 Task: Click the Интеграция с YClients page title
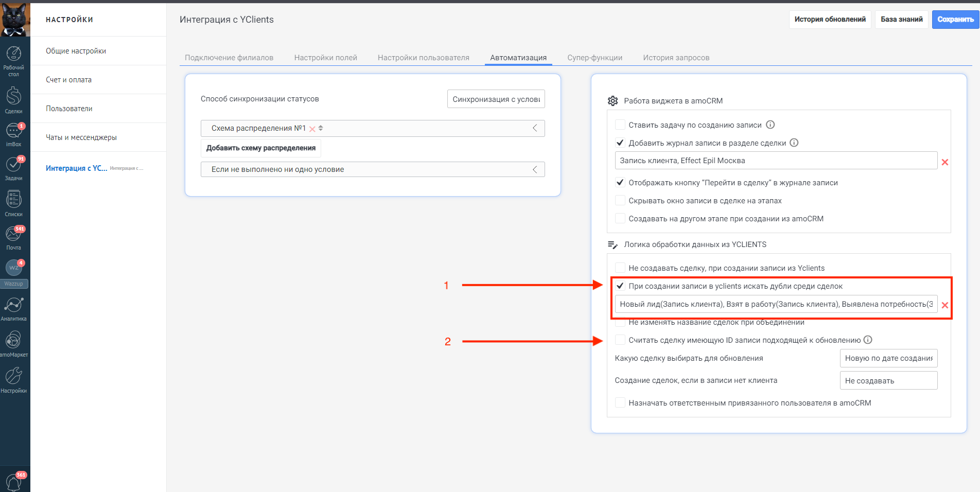pyautogui.click(x=226, y=20)
